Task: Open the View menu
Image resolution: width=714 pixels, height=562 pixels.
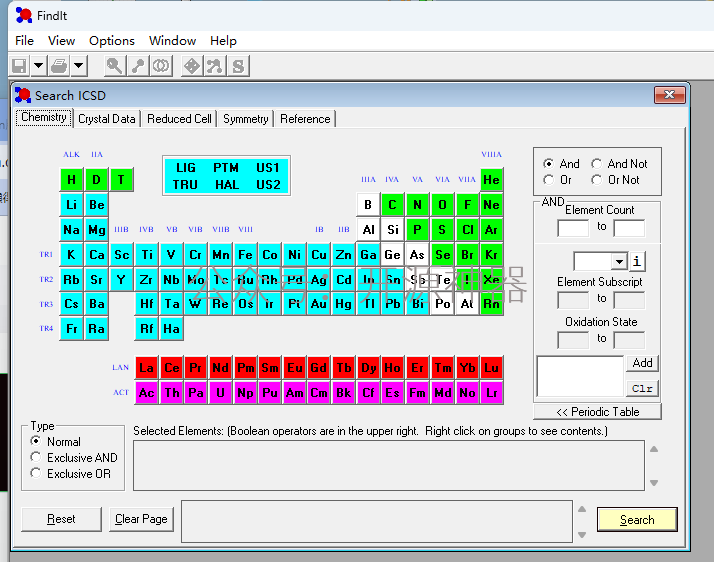Action: [61, 41]
